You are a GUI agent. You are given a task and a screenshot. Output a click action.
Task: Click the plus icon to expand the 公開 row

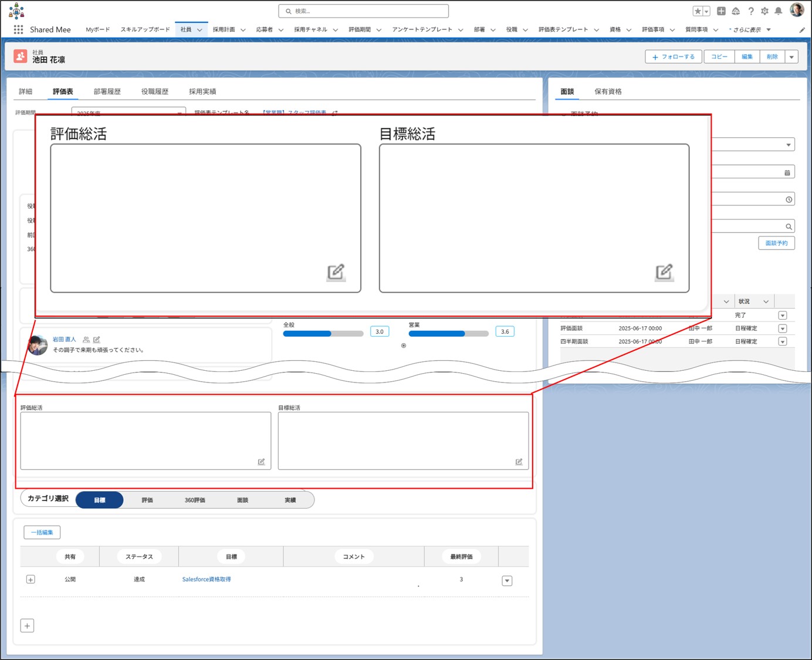click(x=31, y=580)
